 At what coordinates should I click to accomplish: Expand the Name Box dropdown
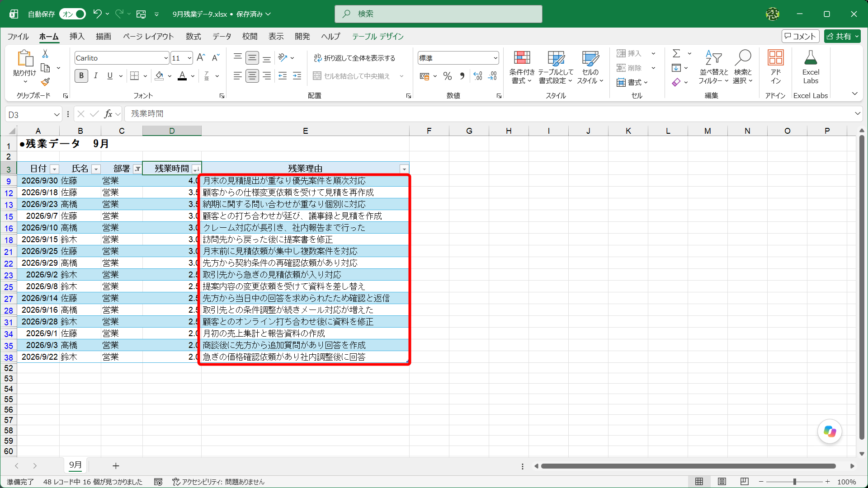click(x=57, y=114)
